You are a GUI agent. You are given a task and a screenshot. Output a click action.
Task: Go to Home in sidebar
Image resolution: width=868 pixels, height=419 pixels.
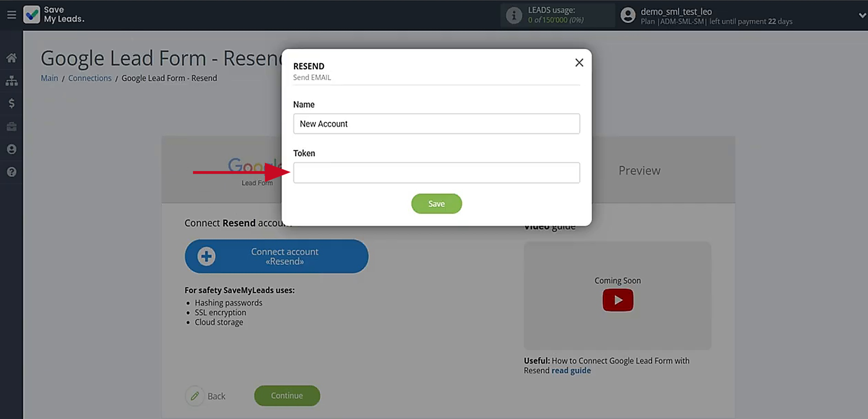(11, 57)
